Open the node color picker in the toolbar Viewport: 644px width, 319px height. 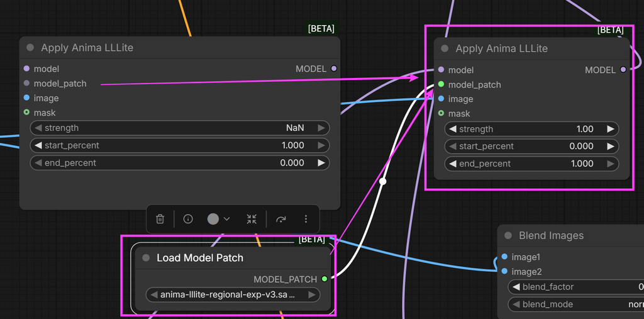point(213,219)
